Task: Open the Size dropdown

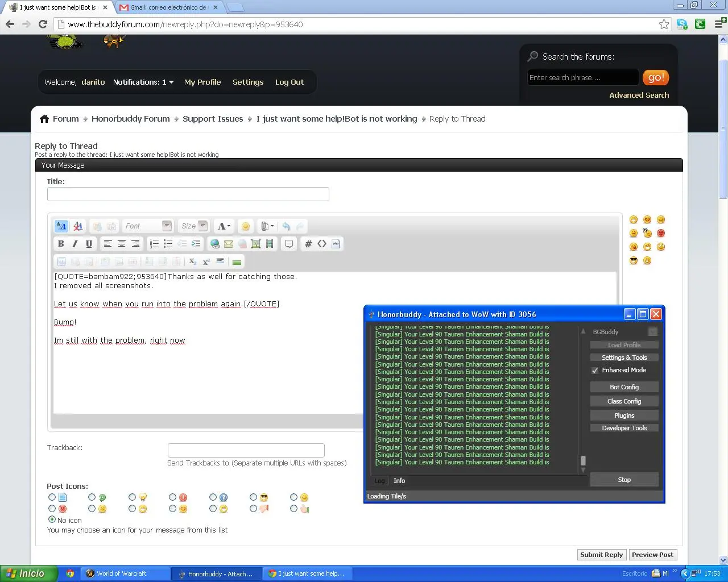Action: (193, 226)
